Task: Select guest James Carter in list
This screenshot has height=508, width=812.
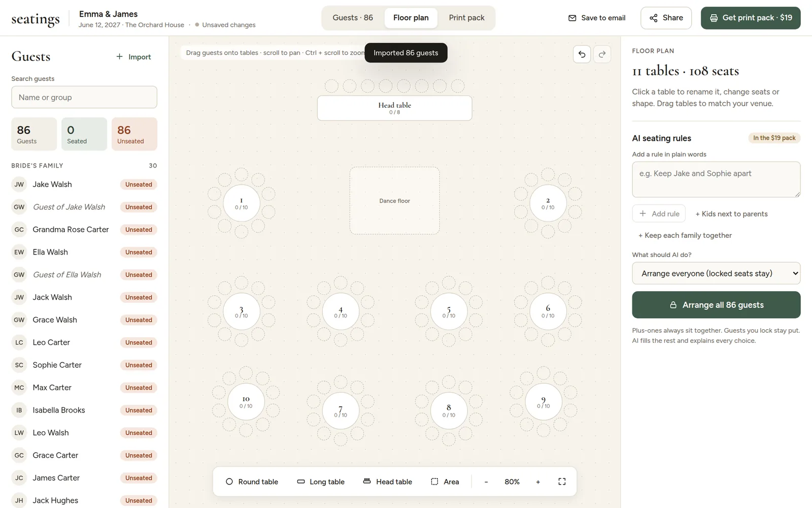Action: point(84,478)
